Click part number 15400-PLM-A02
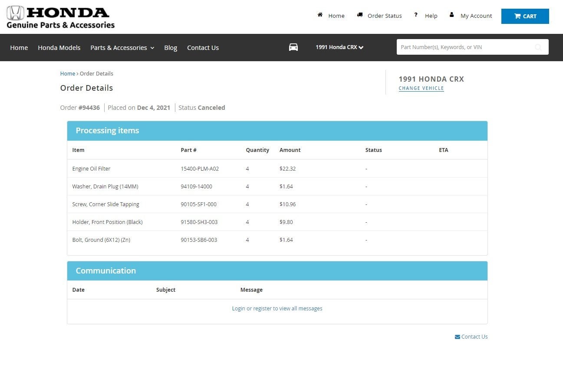 click(x=200, y=168)
